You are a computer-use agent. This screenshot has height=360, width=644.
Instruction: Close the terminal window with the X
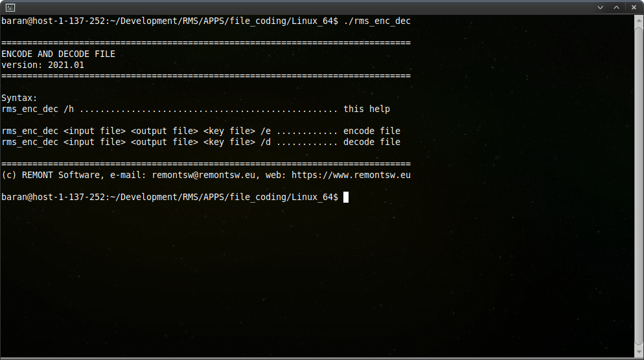pyautogui.click(x=634, y=7)
